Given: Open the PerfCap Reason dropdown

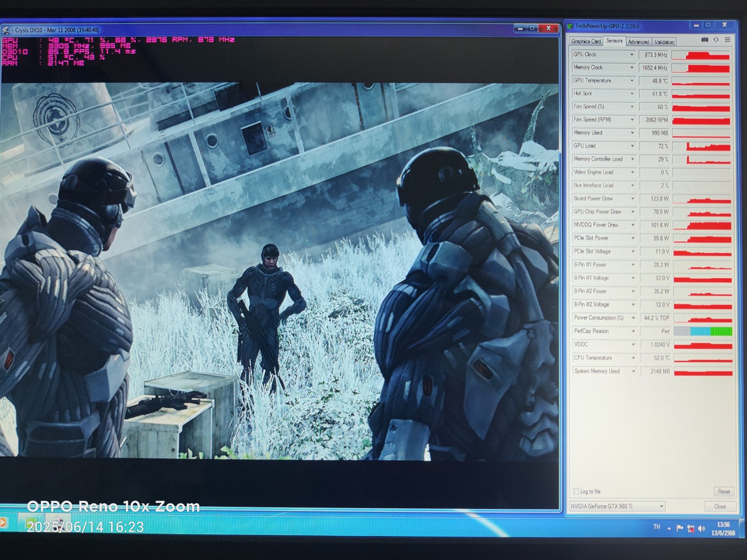Looking at the screenshot, I should pyautogui.click(x=634, y=331).
